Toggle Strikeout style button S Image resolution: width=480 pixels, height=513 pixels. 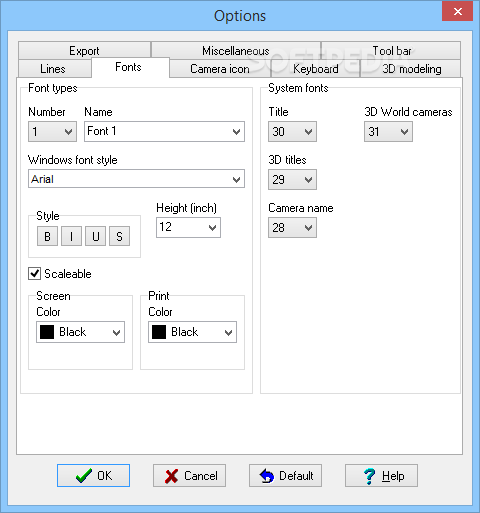(119, 236)
